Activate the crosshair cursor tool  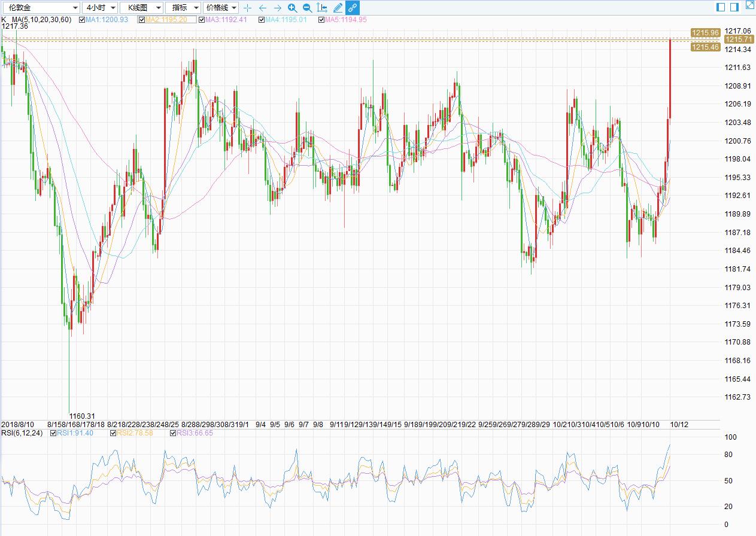click(x=247, y=8)
